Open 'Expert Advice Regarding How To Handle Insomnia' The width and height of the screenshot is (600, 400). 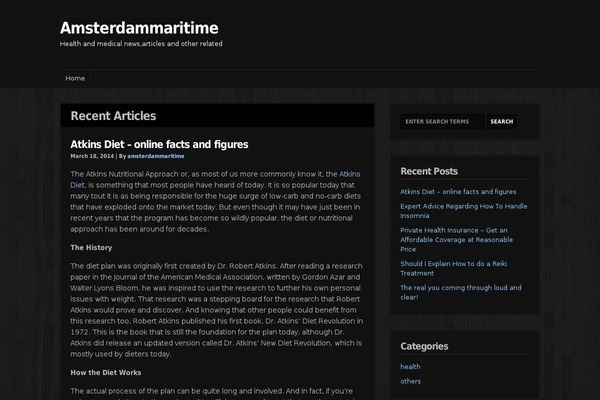[x=463, y=211]
